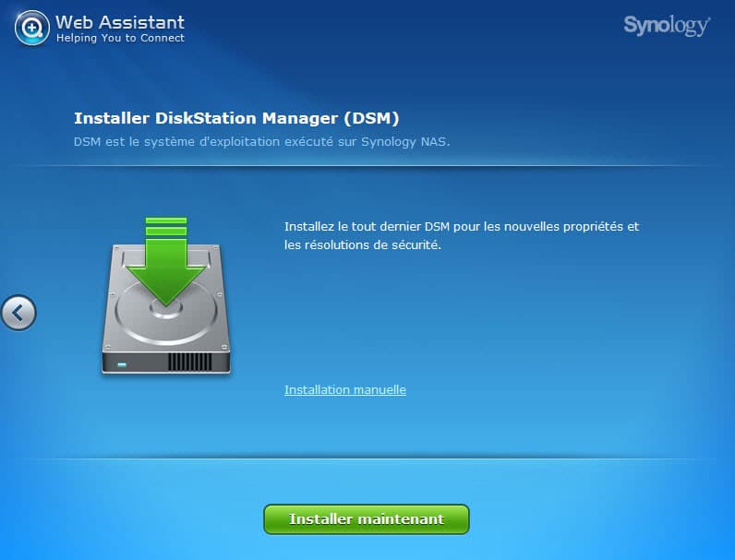Click the Installer DiskStation Manager (DSM) heading

click(236, 118)
